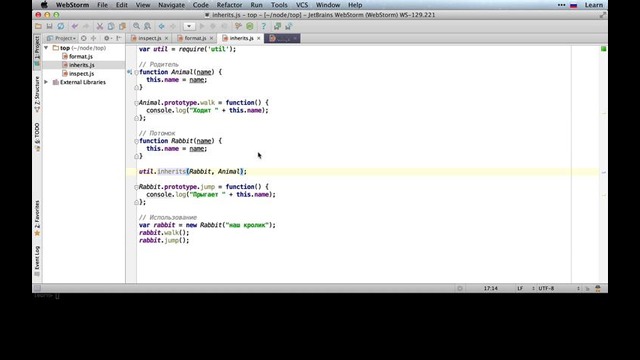Click the Forward navigation arrow icon

coord(173,26)
